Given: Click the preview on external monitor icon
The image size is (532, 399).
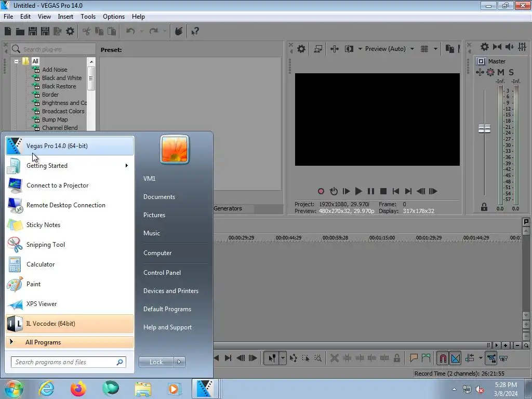Looking at the screenshot, I should [318, 49].
